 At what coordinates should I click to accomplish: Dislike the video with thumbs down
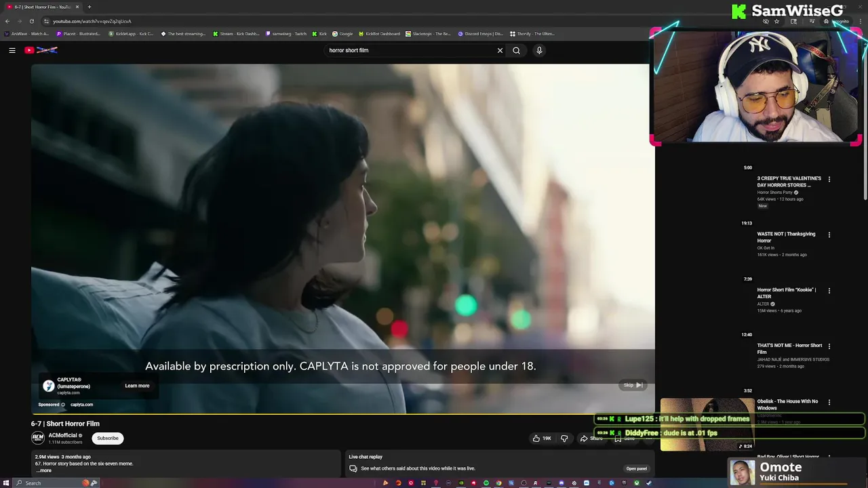564,439
